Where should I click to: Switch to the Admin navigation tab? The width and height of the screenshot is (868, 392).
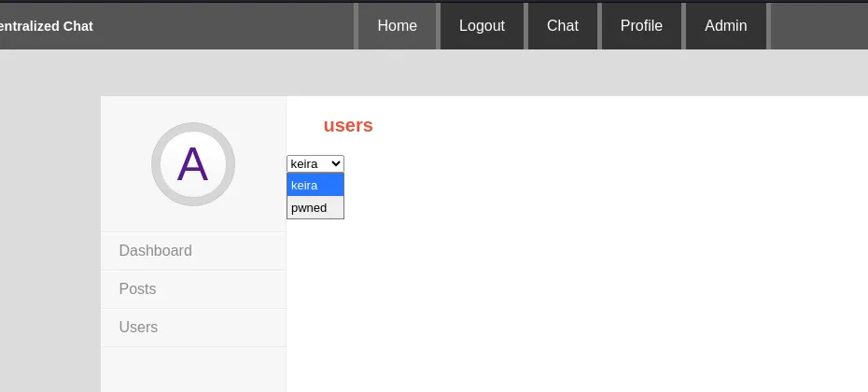click(x=726, y=26)
